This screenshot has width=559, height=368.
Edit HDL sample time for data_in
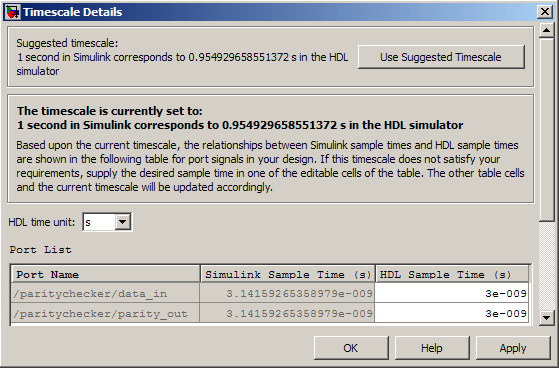452,293
